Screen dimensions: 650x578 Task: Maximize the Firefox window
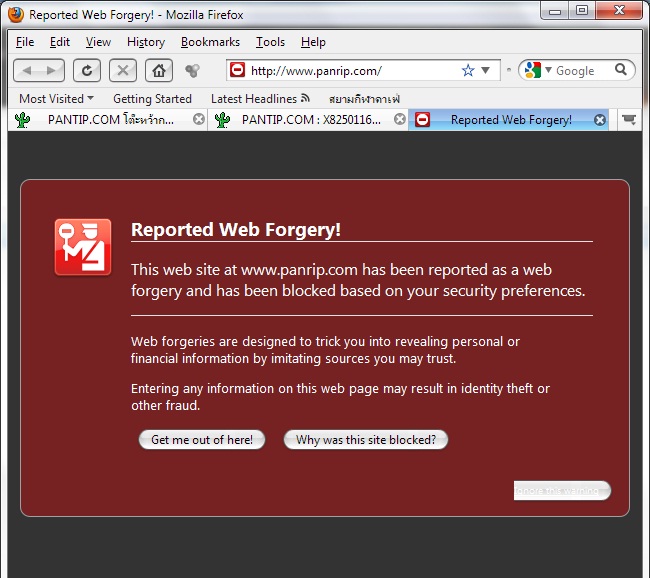(582, 10)
